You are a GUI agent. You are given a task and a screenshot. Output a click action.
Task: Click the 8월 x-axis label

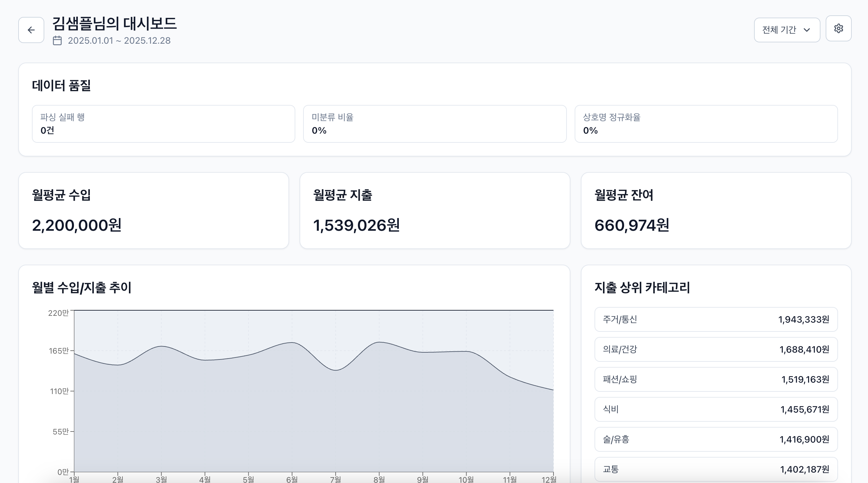click(x=379, y=479)
